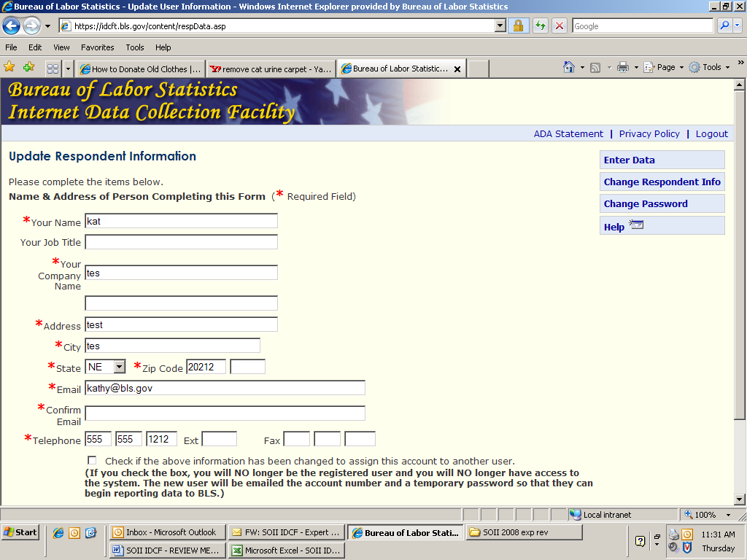Switch to remove cat urine carpet tab

pyautogui.click(x=271, y=69)
